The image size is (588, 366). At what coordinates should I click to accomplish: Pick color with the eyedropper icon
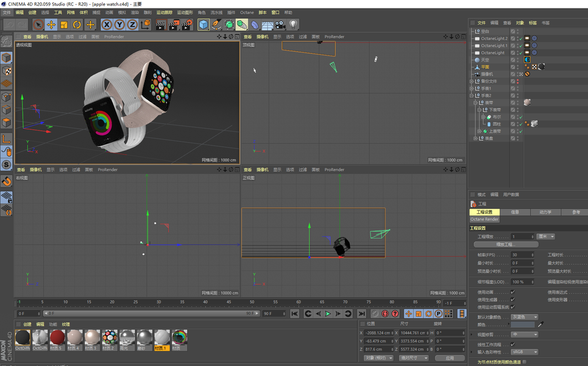[x=540, y=325]
